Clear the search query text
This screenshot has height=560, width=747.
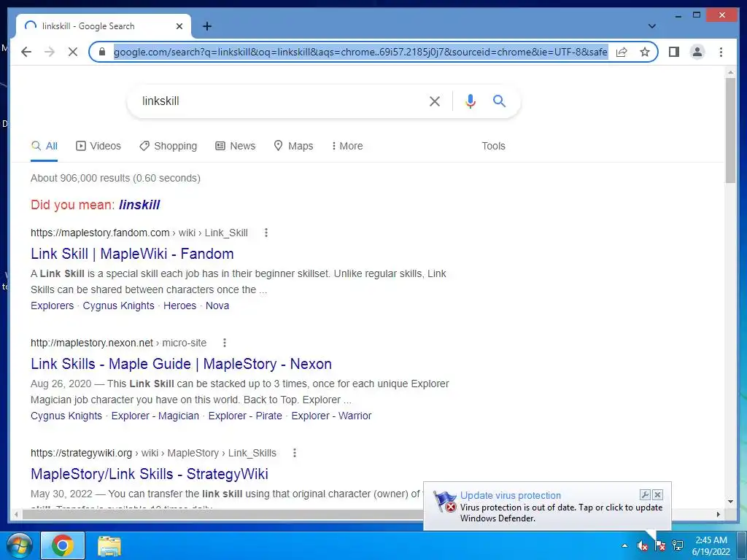tap(435, 101)
